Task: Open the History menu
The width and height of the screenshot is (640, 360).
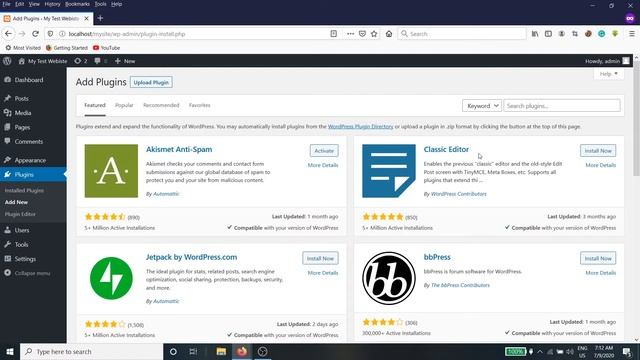Action: pyautogui.click(x=52, y=4)
